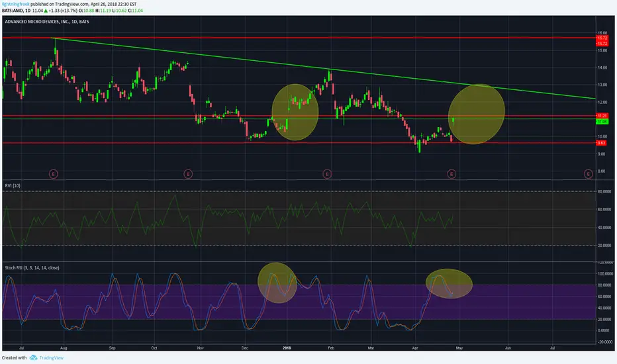Click the 8.00 price axis label
The image size is (617, 364).
click(601, 171)
